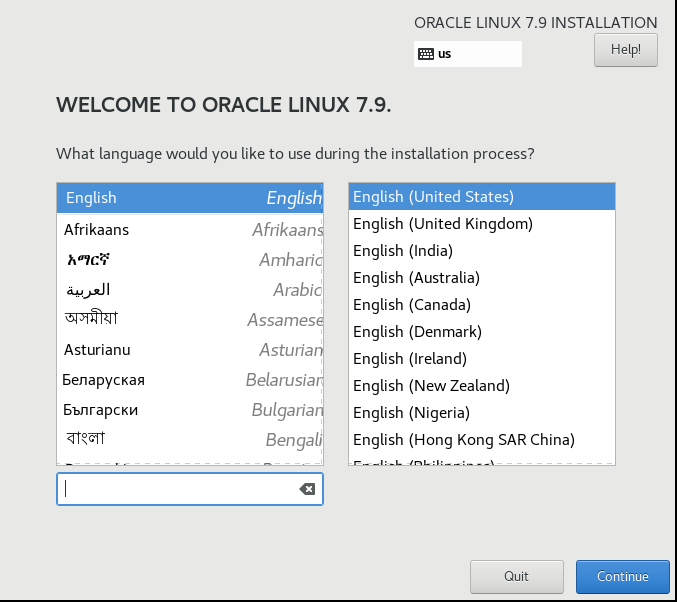Viewport: 677px width, 602px height.
Task: Pick the Assamese language row
Action: click(190, 320)
